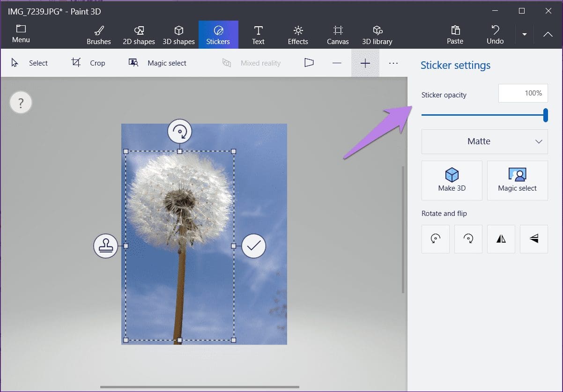Click the sticker opacity percentage field
The image size is (563, 392).
523,93
